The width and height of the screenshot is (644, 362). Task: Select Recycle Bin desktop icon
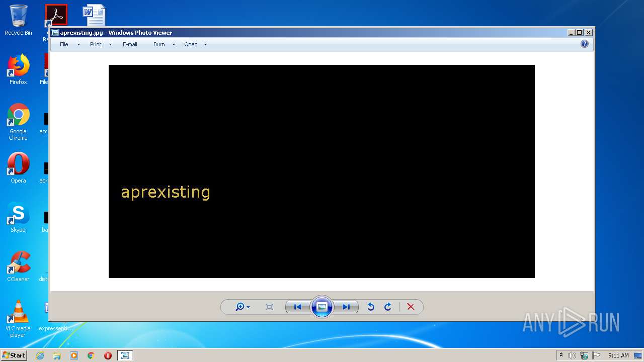[18, 20]
